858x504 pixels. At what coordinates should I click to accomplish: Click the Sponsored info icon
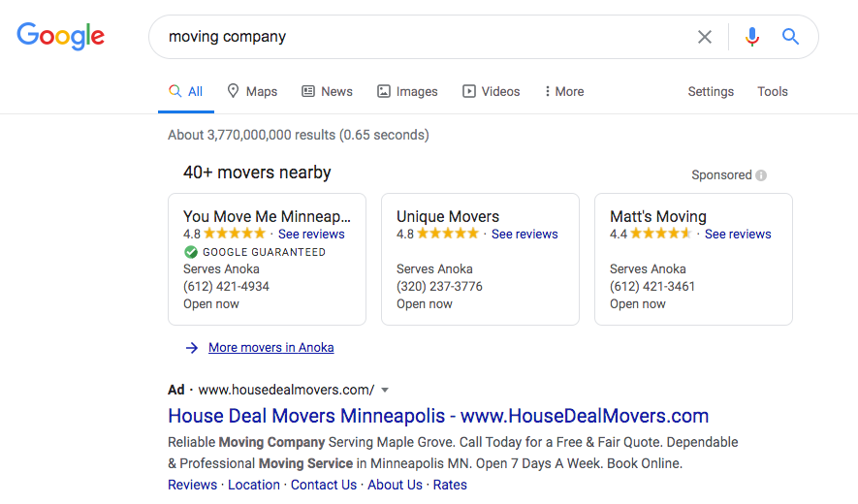click(x=761, y=175)
